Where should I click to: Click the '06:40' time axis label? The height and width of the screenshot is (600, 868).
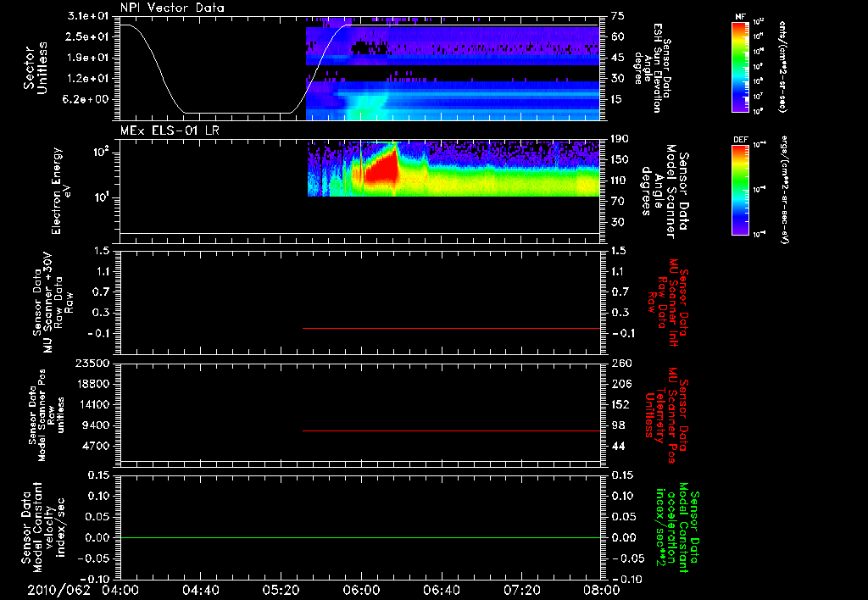tap(441, 590)
